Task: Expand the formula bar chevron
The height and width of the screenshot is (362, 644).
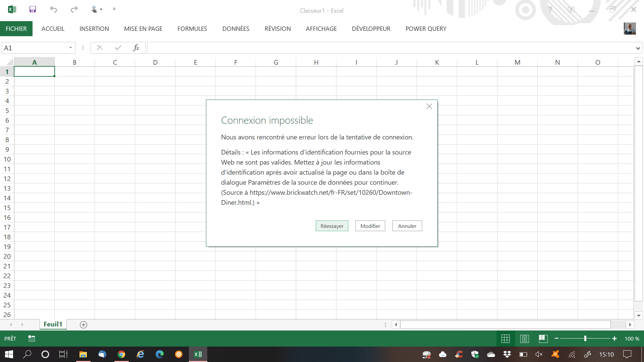Action: (x=638, y=48)
